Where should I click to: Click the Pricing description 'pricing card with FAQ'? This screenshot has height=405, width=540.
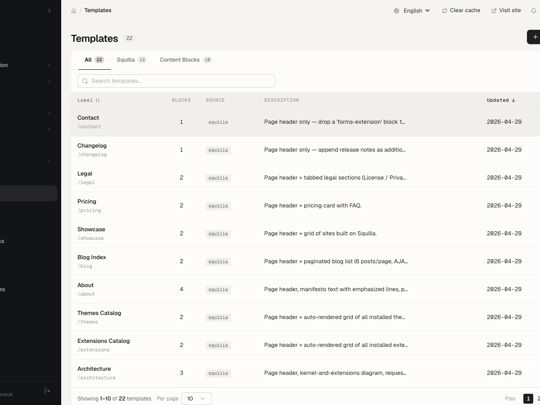313,206
